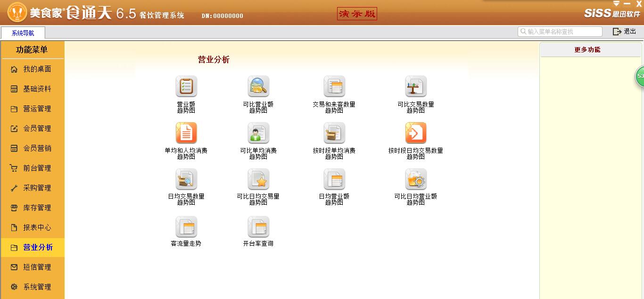Select 系统管理 in sidebar
This screenshot has height=299, width=644.
click(32, 287)
